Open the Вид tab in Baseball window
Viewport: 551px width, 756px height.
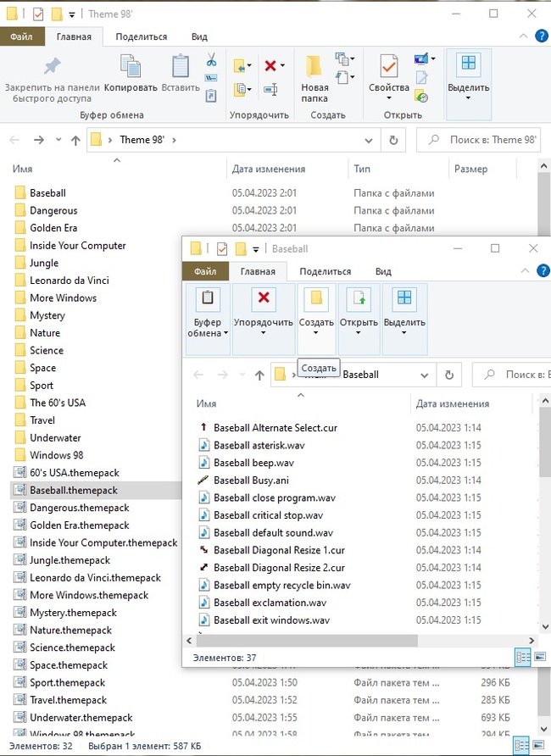tap(383, 271)
